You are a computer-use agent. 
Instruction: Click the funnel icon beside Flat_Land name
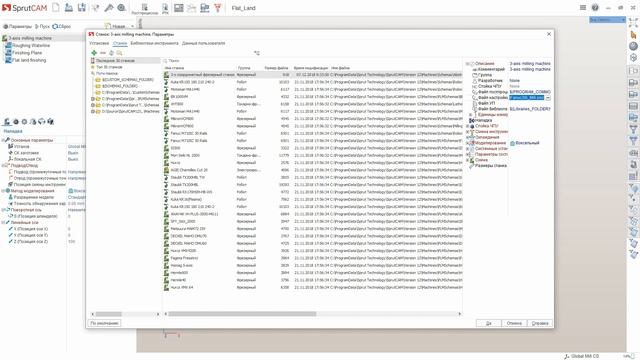(x=218, y=8)
